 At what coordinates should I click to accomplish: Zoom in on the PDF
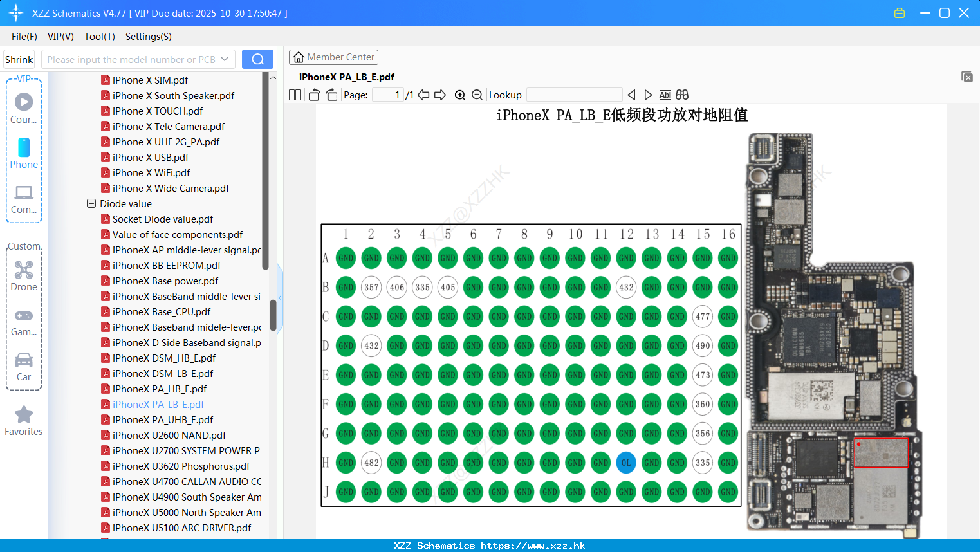point(460,95)
